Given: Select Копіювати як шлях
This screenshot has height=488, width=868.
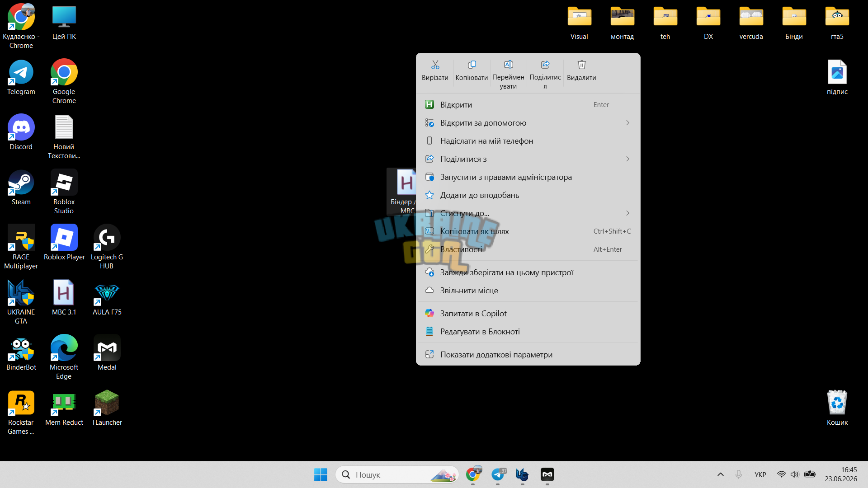Looking at the screenshot, I should click(528, 231).
